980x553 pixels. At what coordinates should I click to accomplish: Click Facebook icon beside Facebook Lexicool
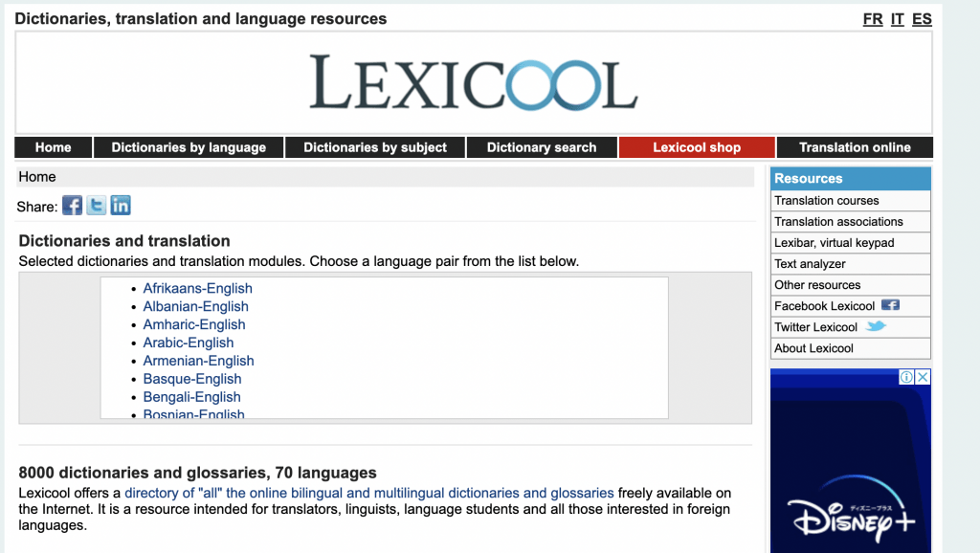tap(890, 305)
